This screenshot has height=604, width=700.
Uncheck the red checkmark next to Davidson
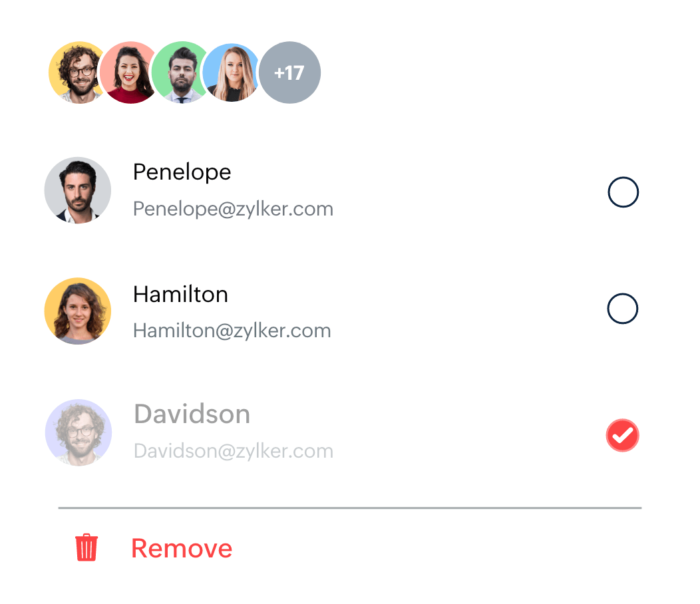coord(623,435)
